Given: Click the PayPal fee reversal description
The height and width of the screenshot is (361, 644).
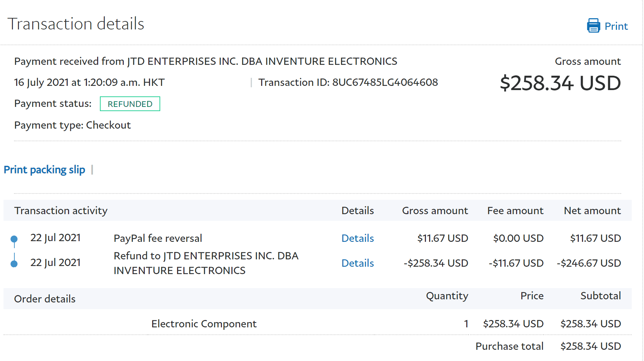Looking at the screenshot, I should (x=158, y=238).
